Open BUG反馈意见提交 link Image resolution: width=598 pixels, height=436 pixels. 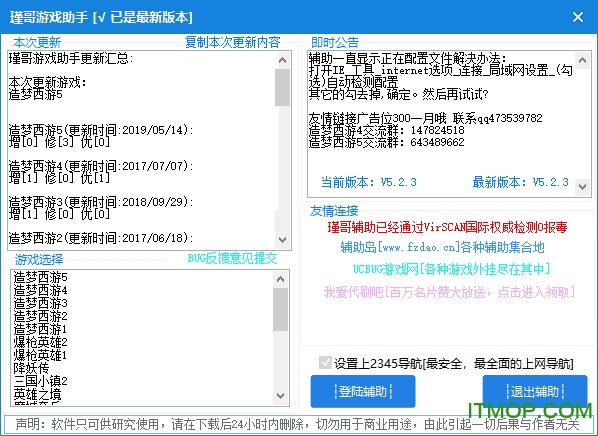(x=232, y=258)
